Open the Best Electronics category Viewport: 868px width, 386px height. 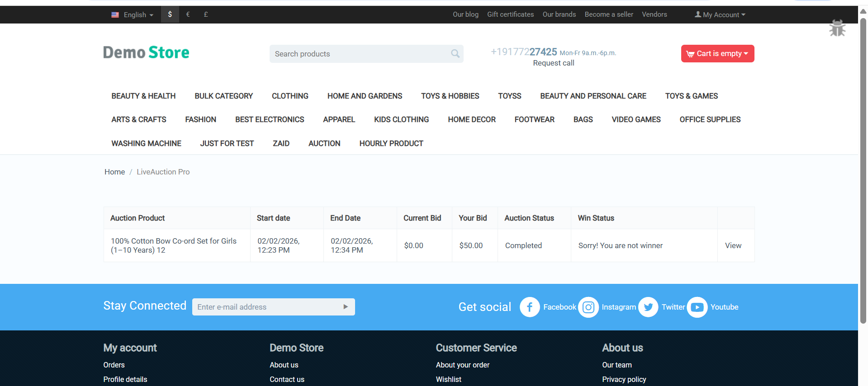pyautogui.click(x=270, y=120)
